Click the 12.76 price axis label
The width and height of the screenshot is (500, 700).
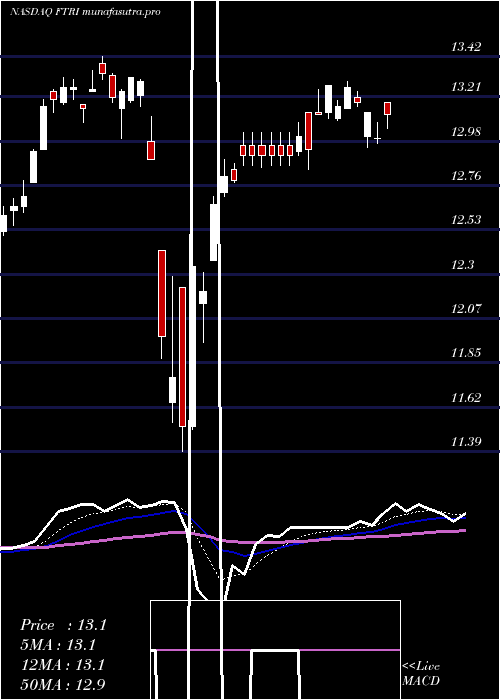coord(466,175)
